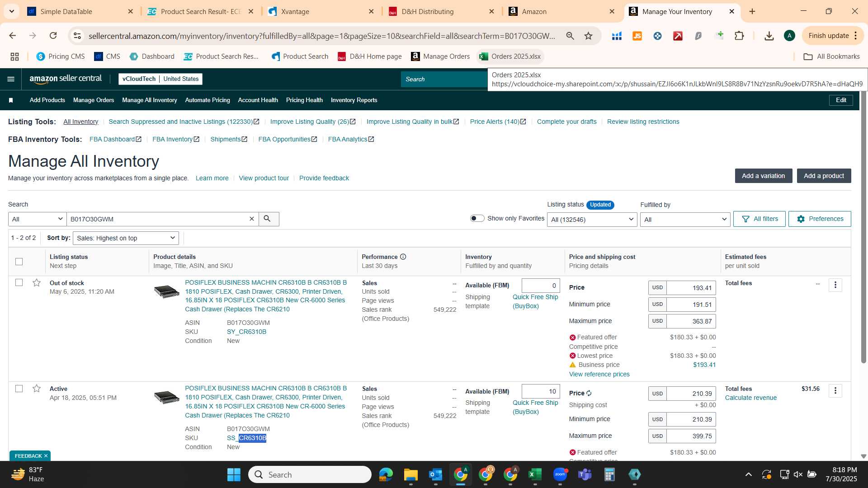Open the search field All dropdown
This screenshot has height=488, width=868.
38,219
